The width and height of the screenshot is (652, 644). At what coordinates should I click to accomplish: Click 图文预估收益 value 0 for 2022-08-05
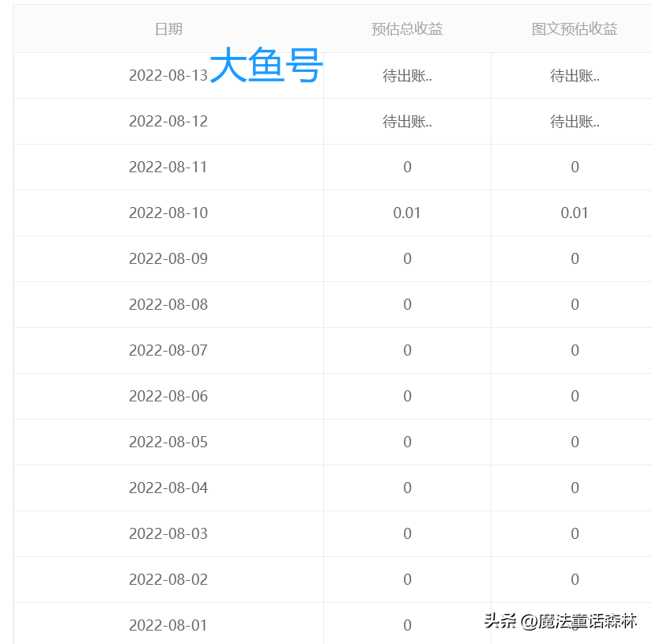tap(575, 442)
